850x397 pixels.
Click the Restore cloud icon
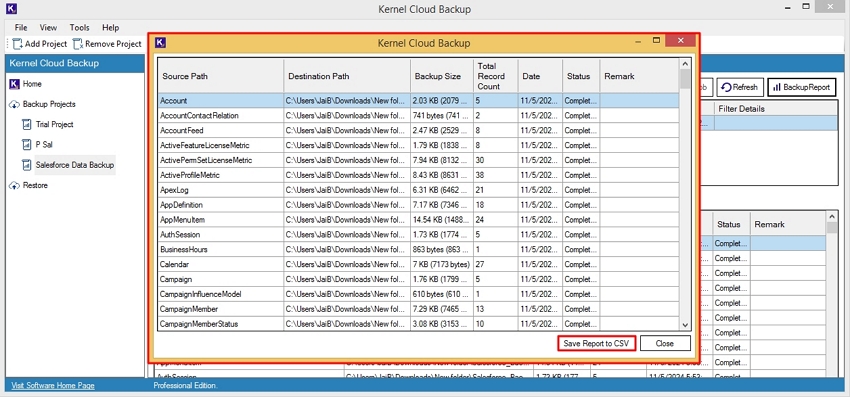[15, 185]
